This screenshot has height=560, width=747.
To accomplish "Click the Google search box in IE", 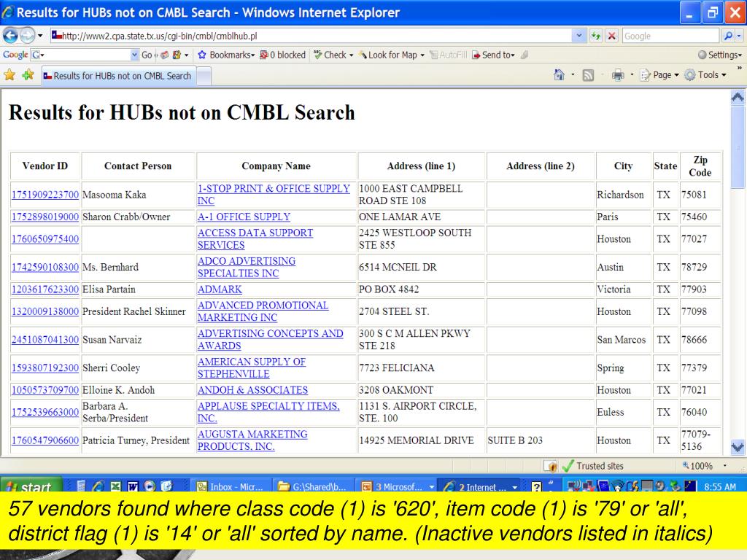I will click(670, 36).
